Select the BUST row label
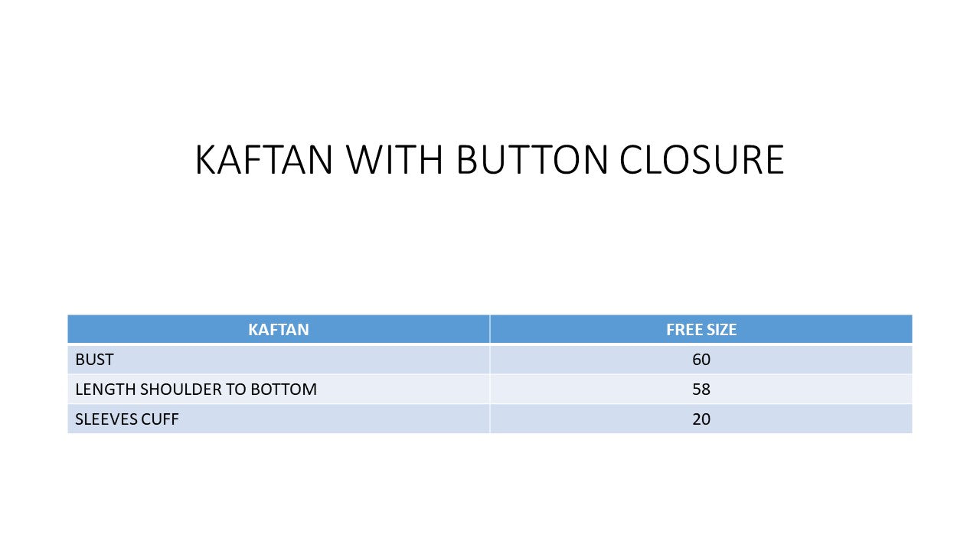Viewport: 980px width, 551px height. (x=94, y=360)
